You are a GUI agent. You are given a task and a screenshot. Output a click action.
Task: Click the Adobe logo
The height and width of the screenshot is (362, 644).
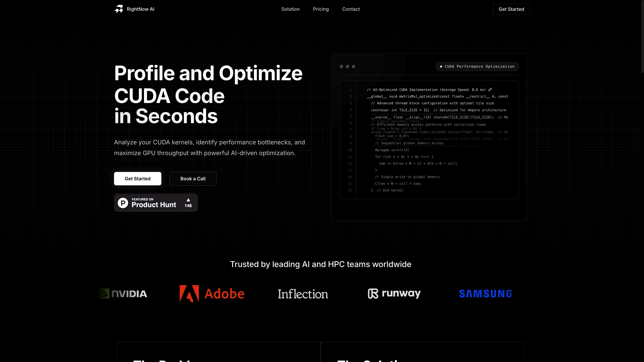212,294
